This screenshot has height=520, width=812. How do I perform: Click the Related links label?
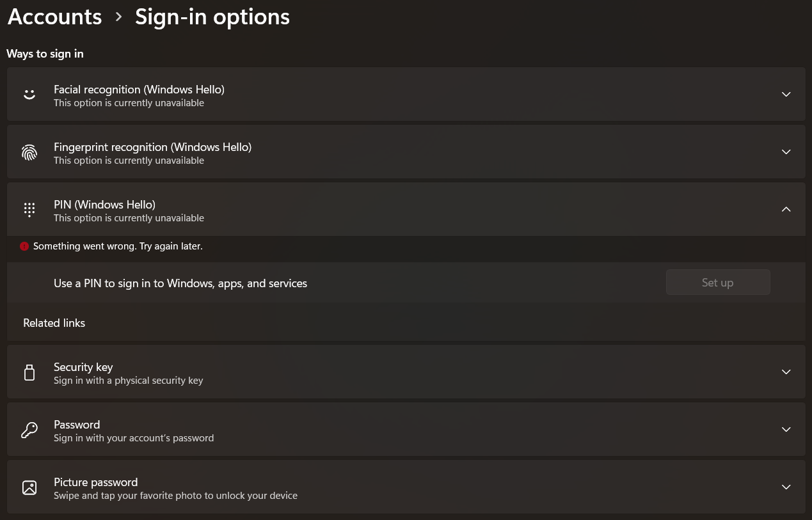click(x=54, y=323)
